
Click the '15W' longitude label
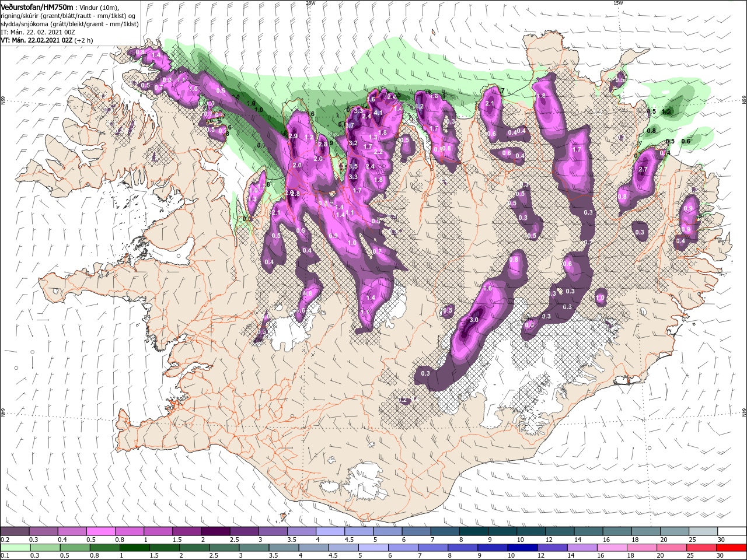618,3
